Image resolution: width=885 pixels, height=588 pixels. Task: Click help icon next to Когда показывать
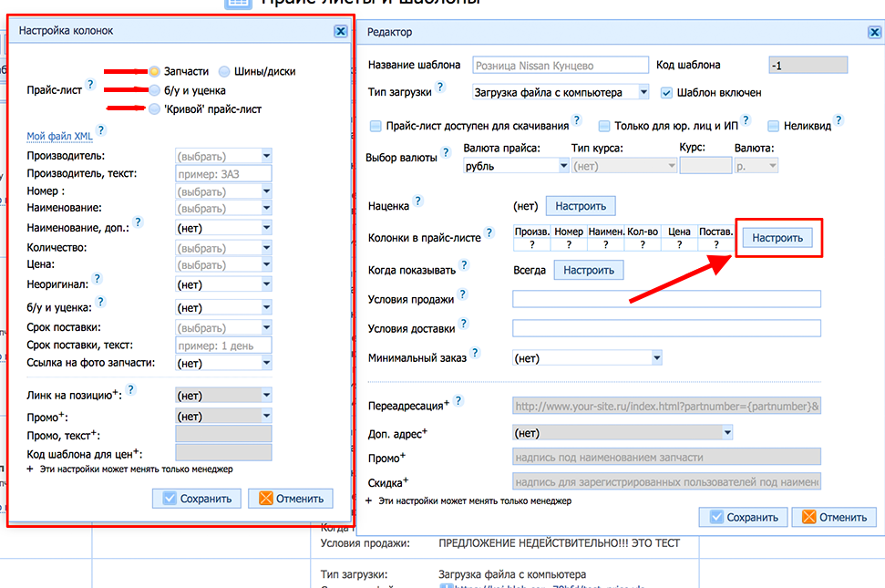[464, 265]
